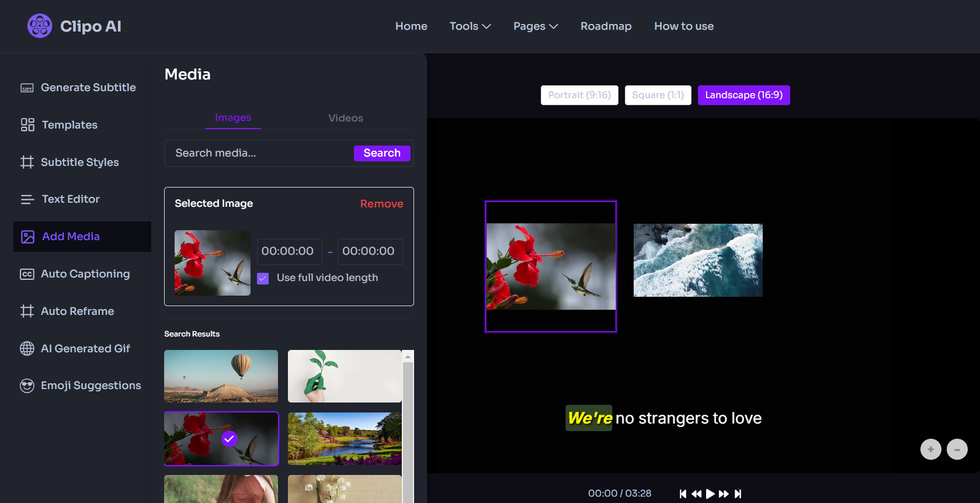
Task: Click the Subtitle Styles frame icon
Action: [x=27, y=162]
